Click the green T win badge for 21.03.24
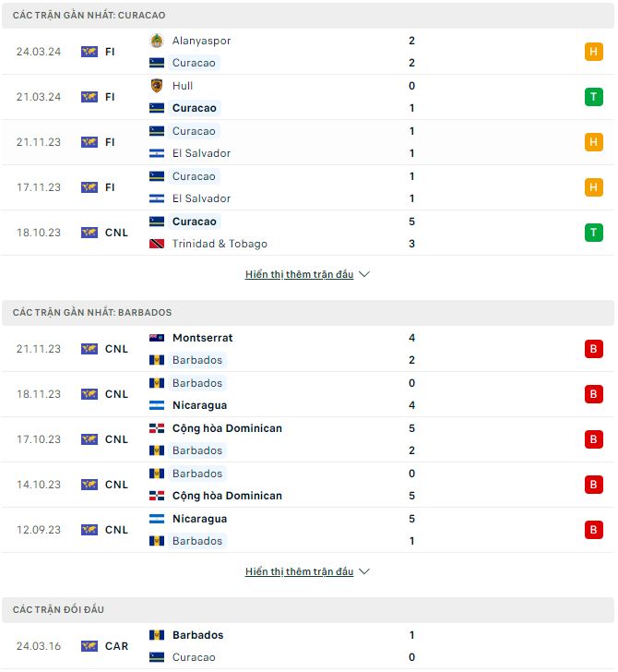This screenshot has width=618, height=672. coord(594,97)
